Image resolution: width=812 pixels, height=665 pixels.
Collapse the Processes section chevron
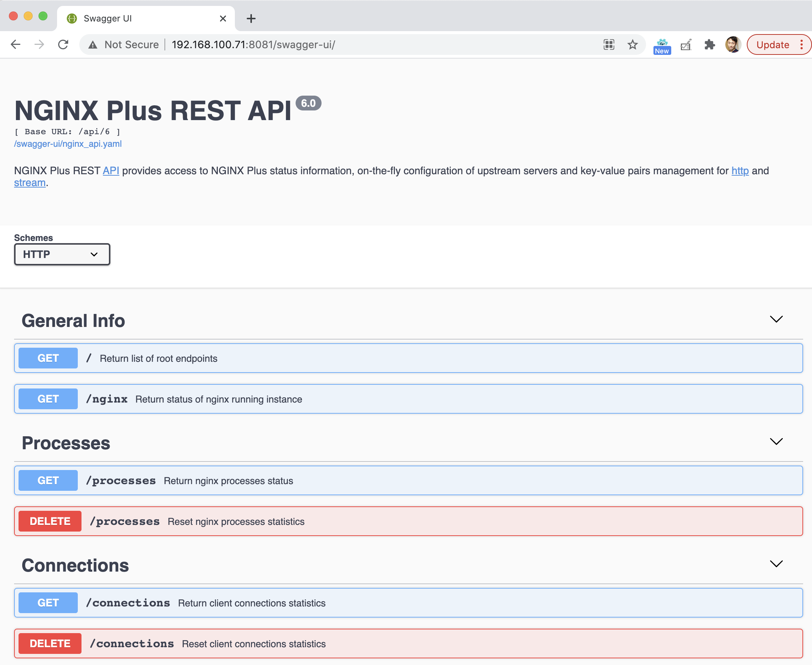coord(776,441)
